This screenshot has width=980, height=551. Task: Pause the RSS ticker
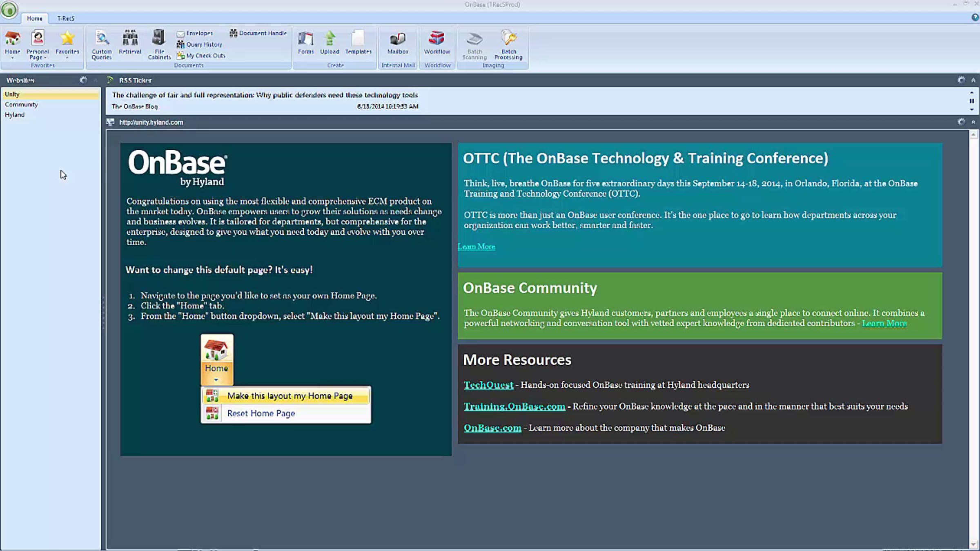click(972, 101)
